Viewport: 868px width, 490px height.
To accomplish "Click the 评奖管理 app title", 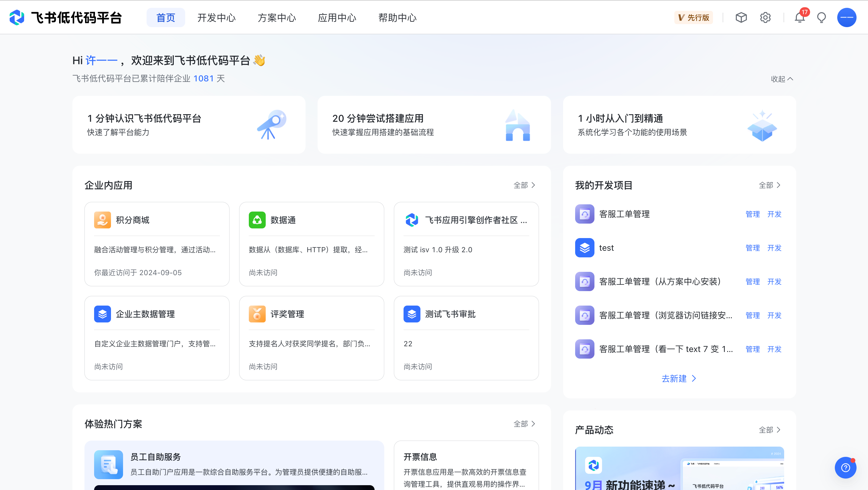I will pyautogui.click(x=287, y=314).
